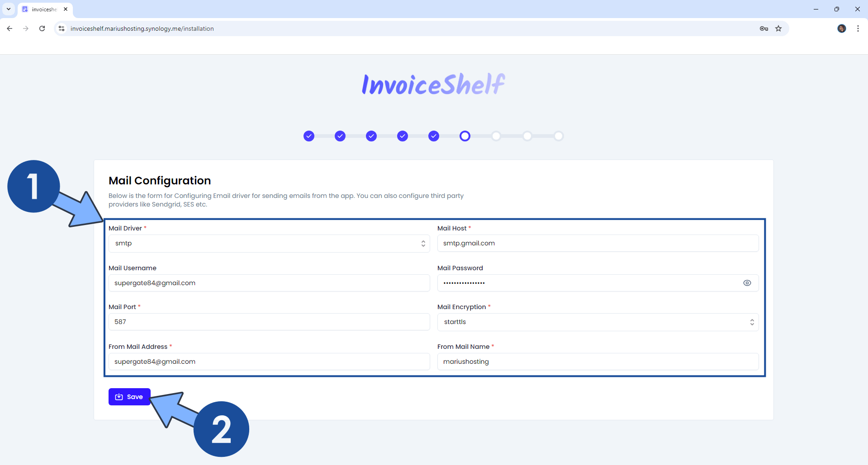Minimize the browser window

pos(816,9)
